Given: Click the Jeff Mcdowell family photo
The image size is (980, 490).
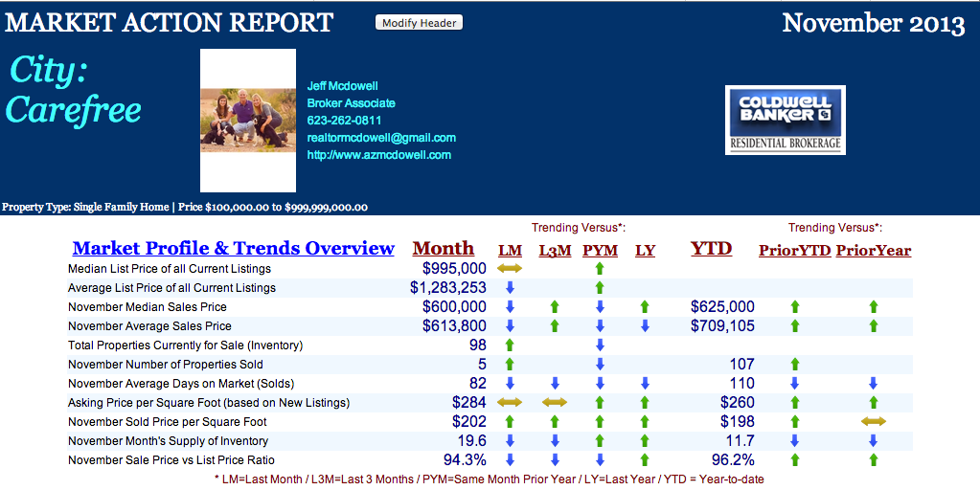Looking at the screenshot, I should tap(248, 121).
